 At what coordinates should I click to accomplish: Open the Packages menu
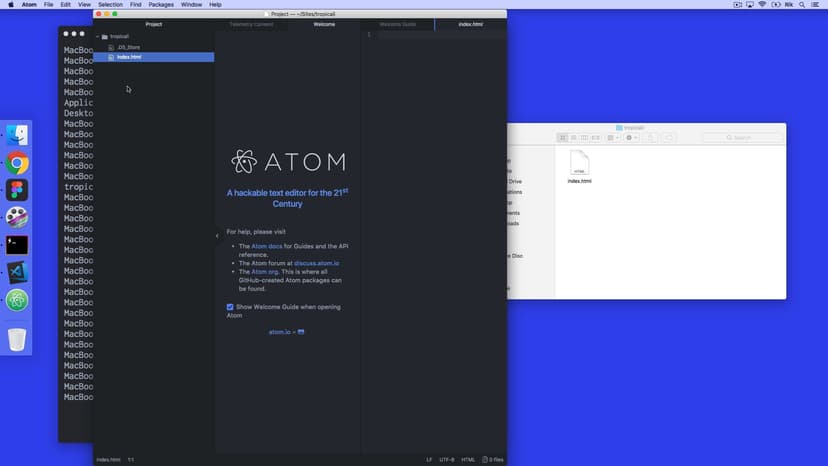[x=161, y=4]
